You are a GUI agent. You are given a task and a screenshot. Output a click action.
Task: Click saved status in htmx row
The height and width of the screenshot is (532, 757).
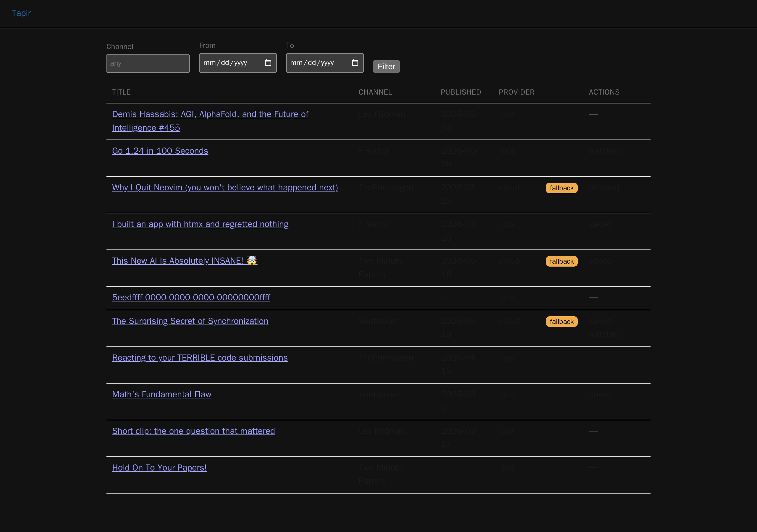pos(600,224)
